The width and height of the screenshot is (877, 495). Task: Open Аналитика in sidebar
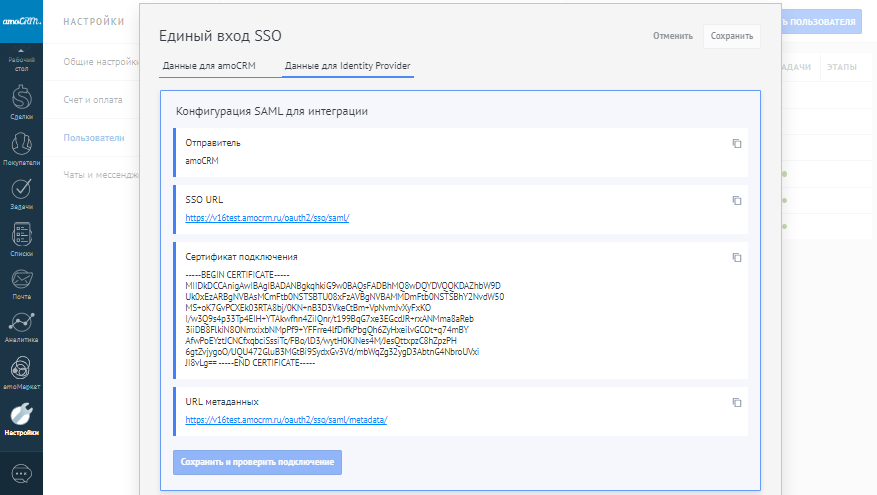[x=21, y=327]
